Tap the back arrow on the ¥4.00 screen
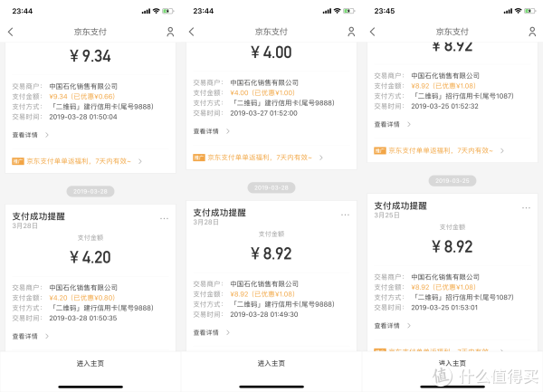This screenshot has width=543, height=392. [x=192, y=32]
